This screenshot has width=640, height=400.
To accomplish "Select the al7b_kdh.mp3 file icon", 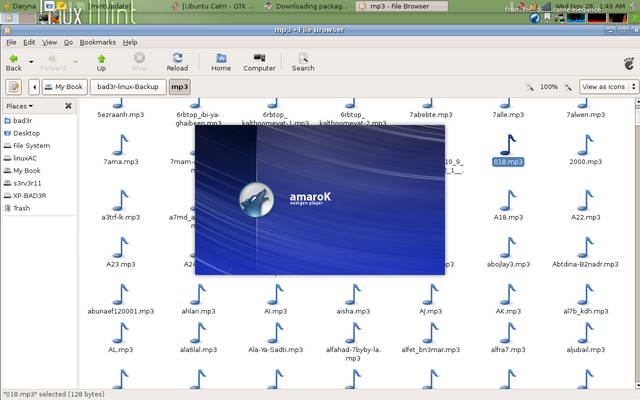I will [585, 295].
